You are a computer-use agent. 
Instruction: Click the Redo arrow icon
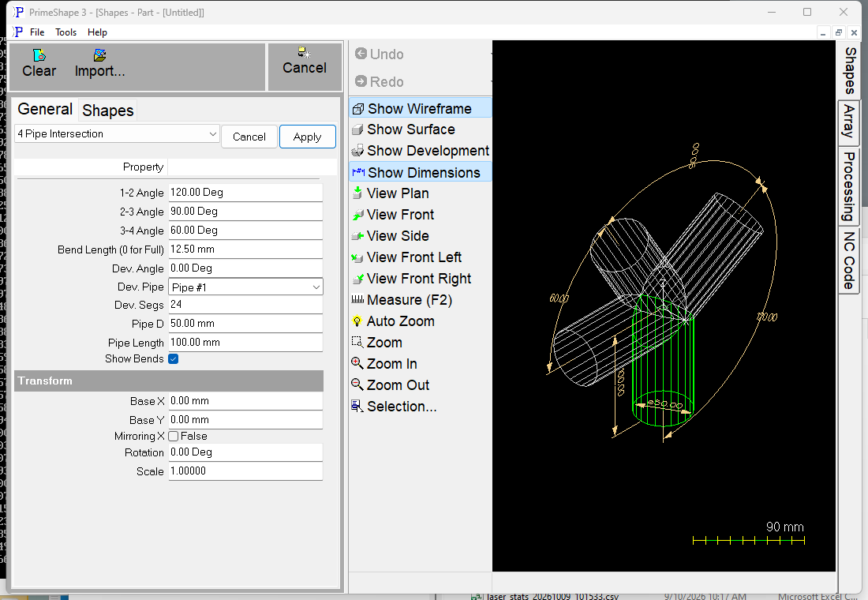(x=361, y=81)
